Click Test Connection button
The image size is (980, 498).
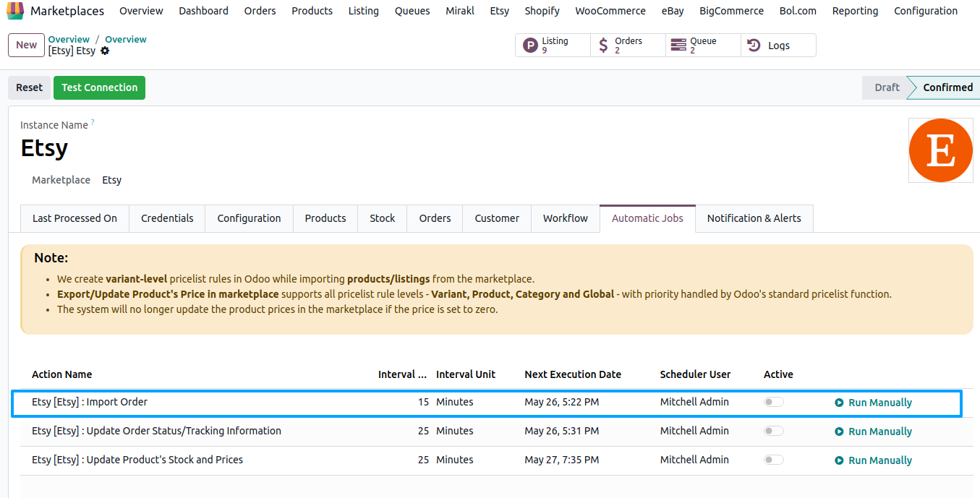(x=99, y=87)
